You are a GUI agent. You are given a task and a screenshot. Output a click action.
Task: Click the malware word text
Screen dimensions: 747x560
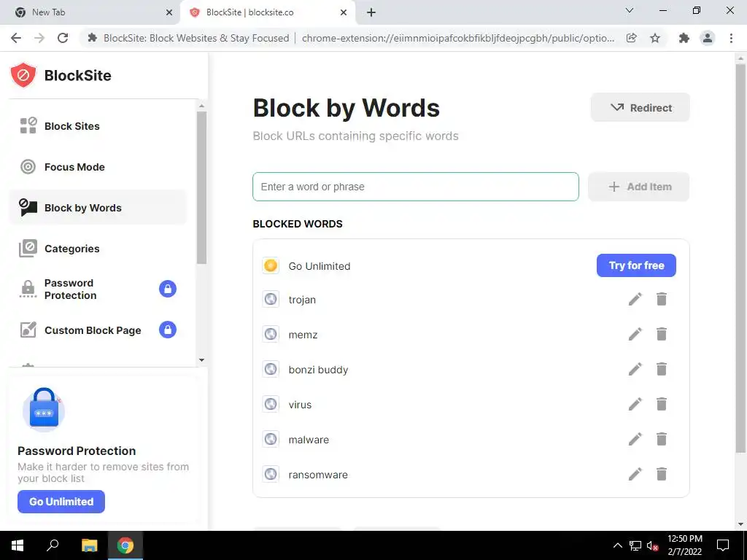coord(309,440)
